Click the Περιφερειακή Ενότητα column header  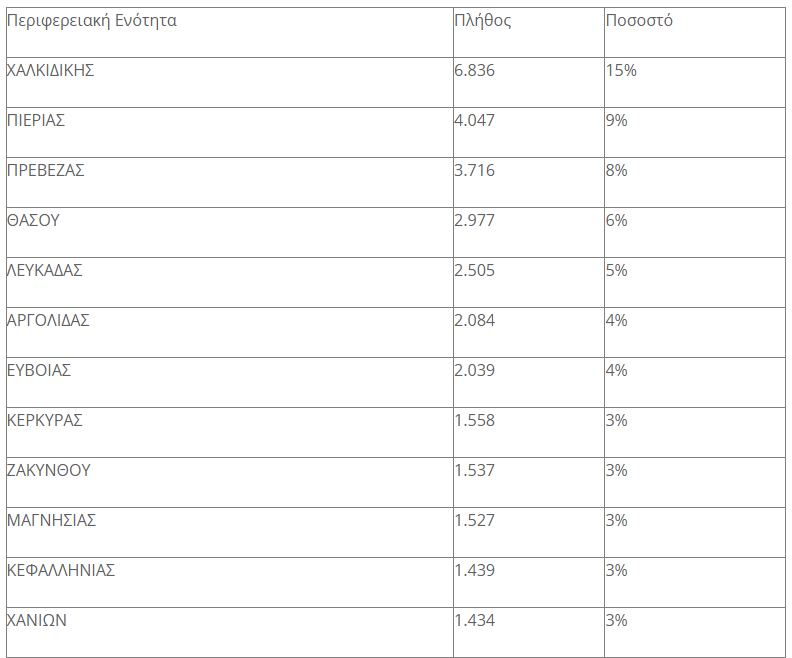click(92, 21)
